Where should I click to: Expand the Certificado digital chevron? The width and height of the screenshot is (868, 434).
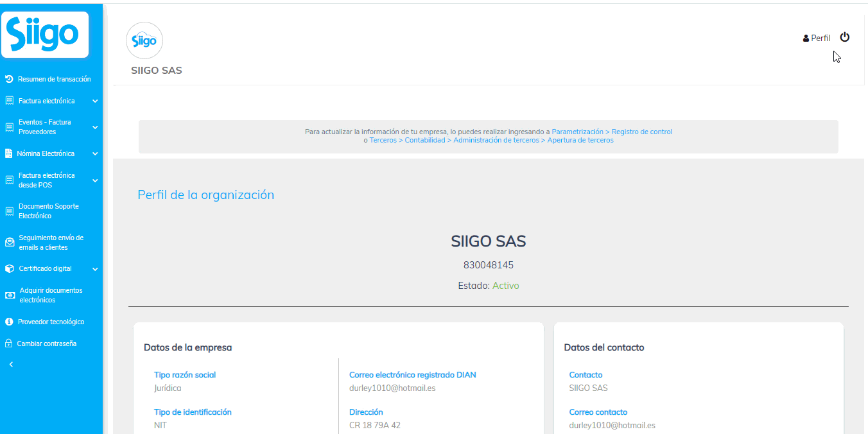click(95, 269)
